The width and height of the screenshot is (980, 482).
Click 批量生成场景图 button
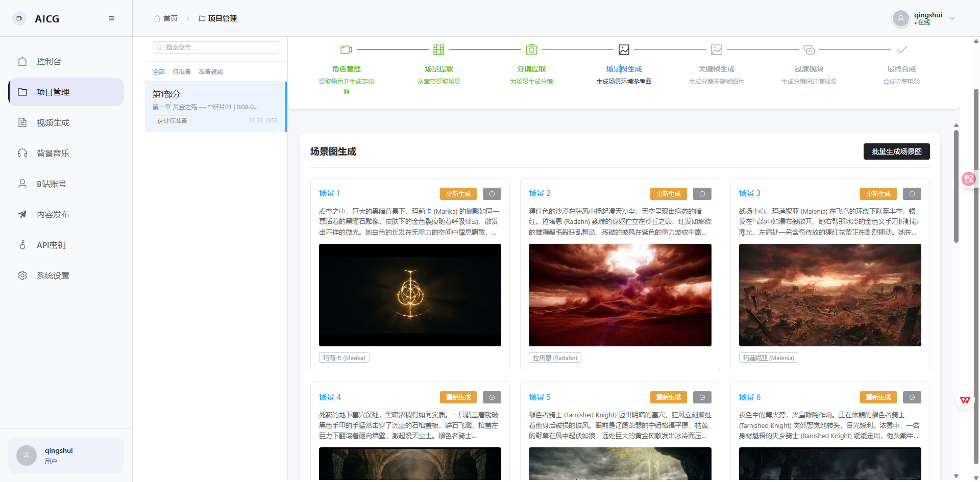(x=897, y=151)
